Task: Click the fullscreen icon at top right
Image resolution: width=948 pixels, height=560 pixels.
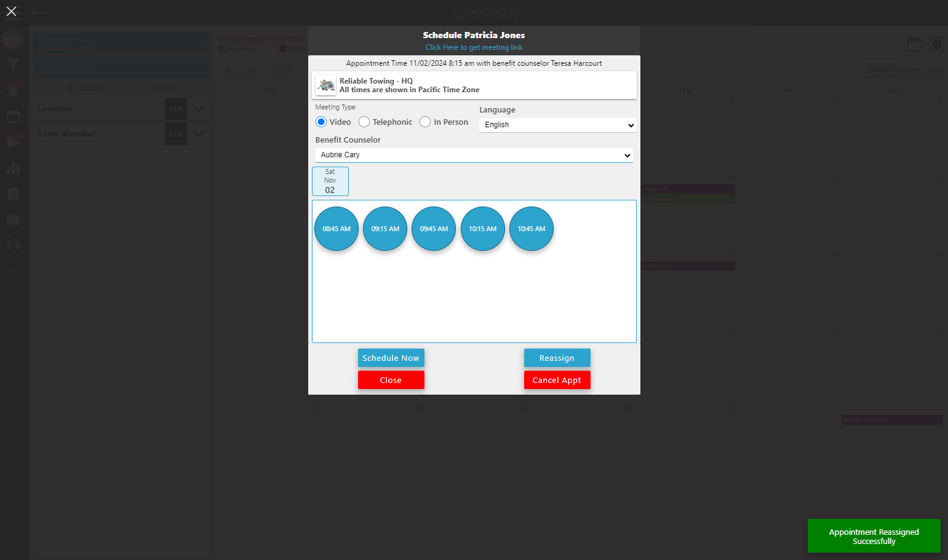Action: [x=937, y=44]
